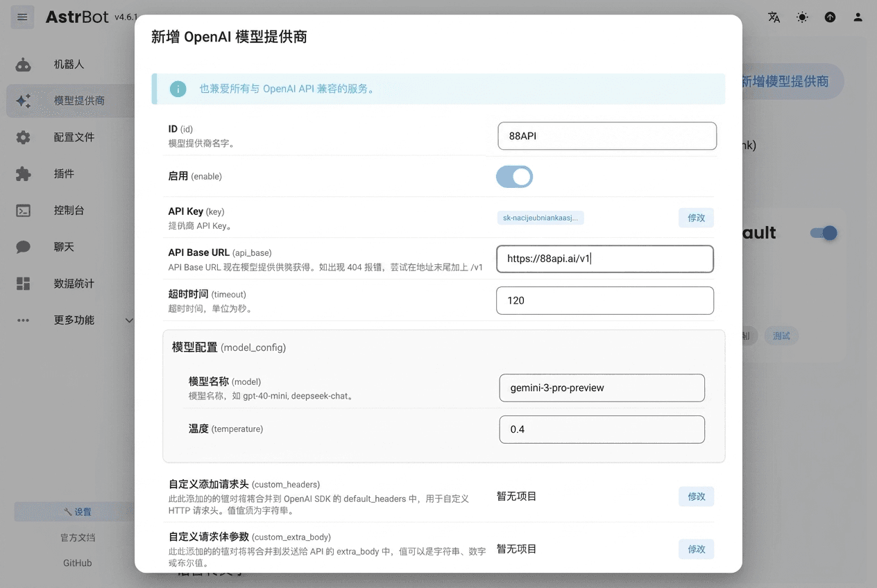Click 修改 button for custom extra body
877x588 pixels.
coord(696,549)
